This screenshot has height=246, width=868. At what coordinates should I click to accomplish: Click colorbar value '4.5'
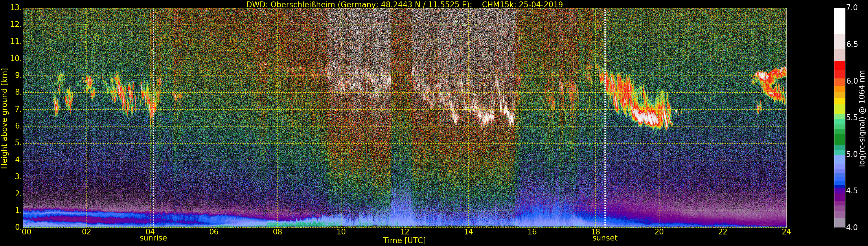852,190
